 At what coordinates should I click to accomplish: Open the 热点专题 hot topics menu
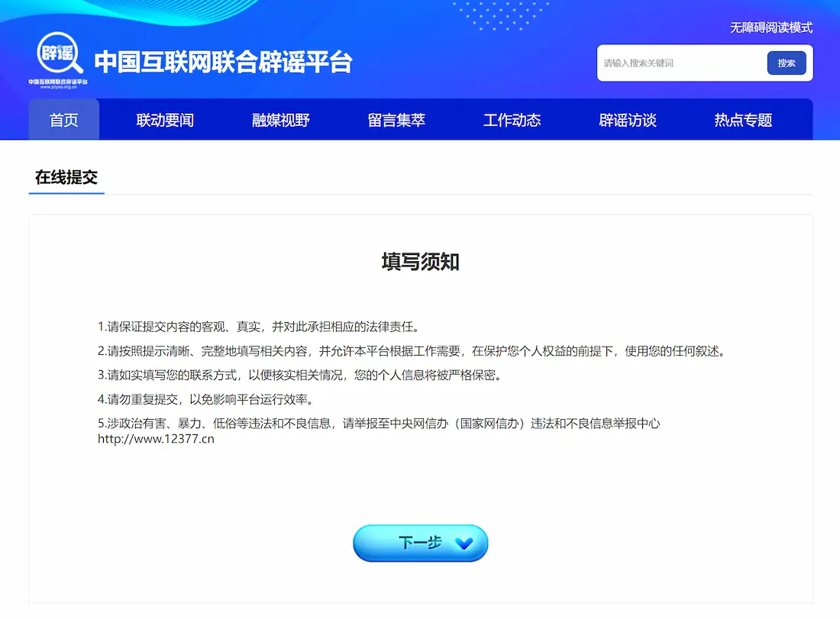pos(743,119)
